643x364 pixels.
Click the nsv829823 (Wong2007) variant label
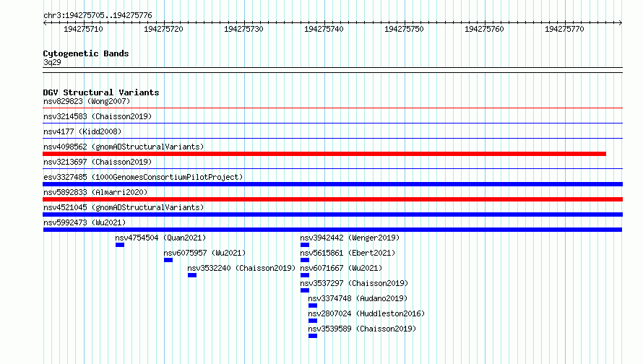87,101
